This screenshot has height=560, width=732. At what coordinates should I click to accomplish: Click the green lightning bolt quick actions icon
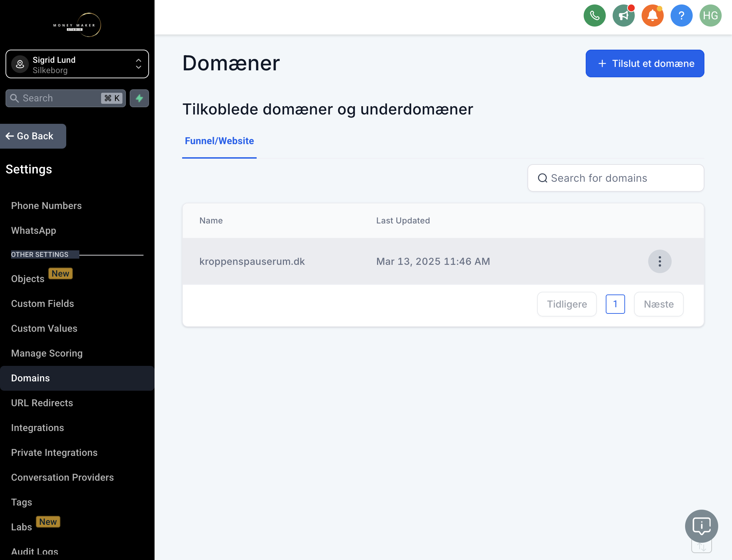click(x=139, y=98)
